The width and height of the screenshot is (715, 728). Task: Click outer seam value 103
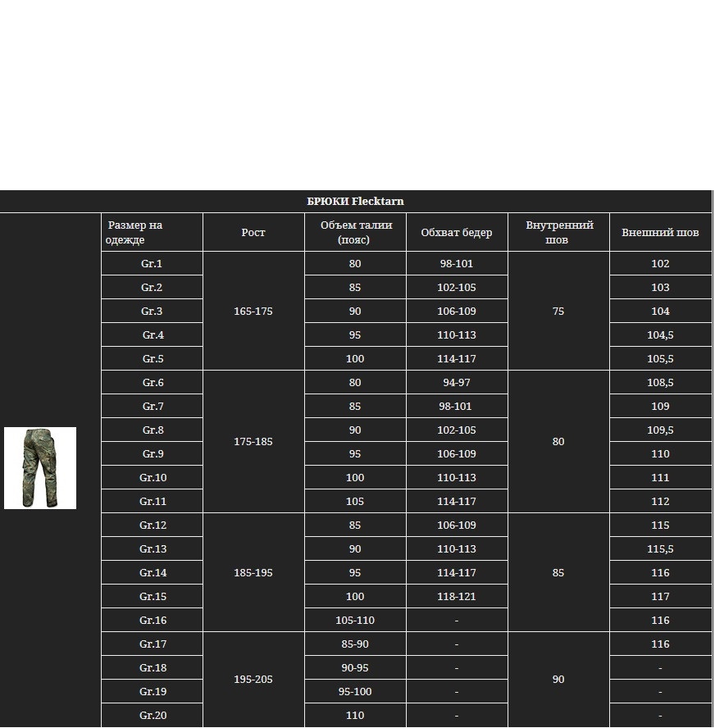660,287
